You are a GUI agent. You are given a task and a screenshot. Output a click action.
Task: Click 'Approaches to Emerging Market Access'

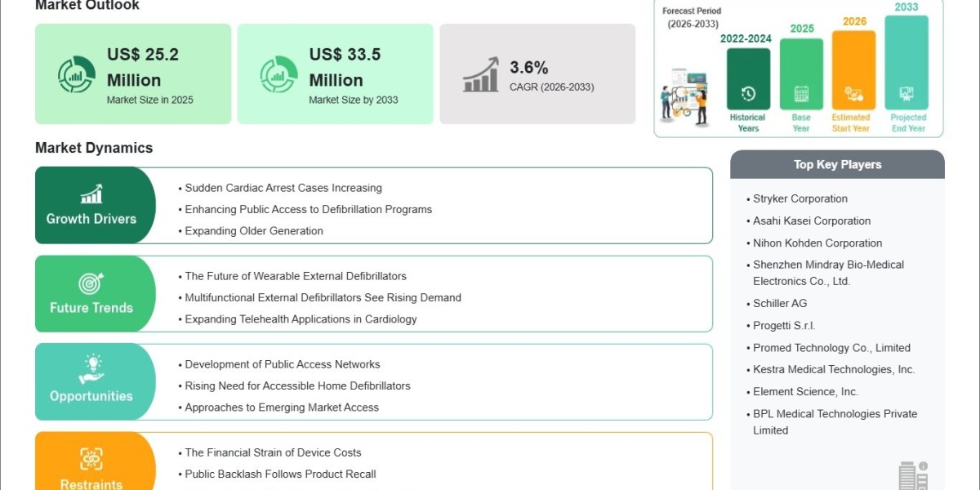[282, 408]
